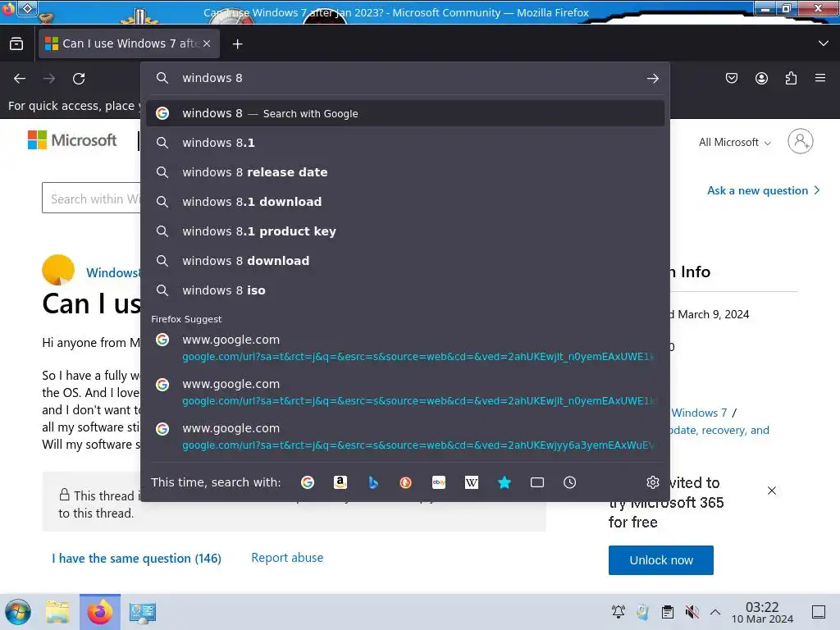Search in History clock icon

click(x=570, y=482)
